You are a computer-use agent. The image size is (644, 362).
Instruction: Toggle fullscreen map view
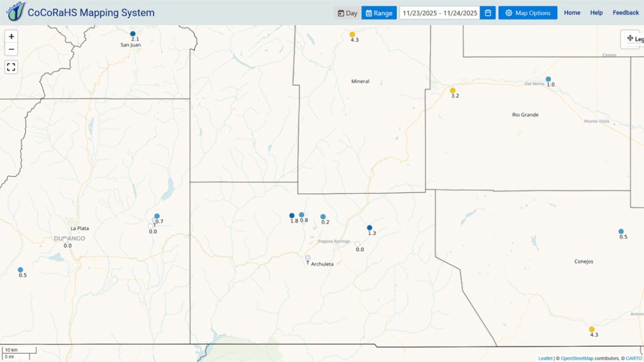pyautogui.click(x=11, y=67)
